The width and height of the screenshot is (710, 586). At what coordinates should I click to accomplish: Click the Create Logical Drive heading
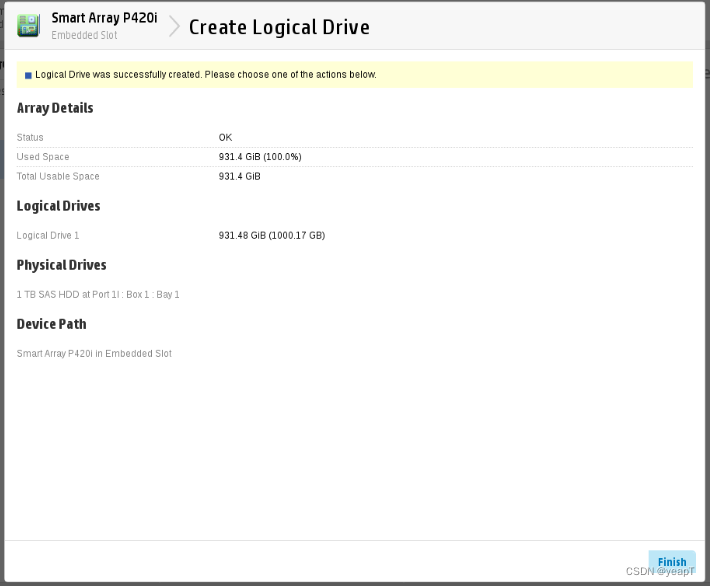(279, 27)
